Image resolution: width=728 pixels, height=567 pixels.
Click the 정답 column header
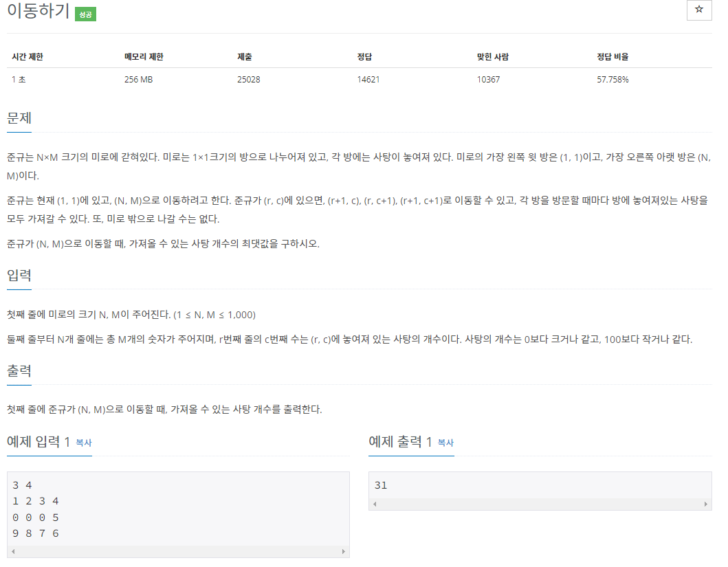364,56
